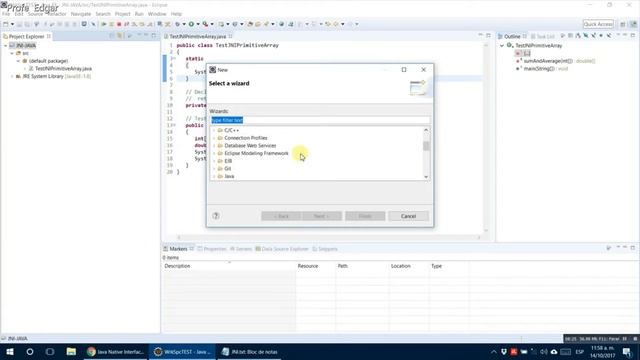Open the Project menu
Viewport: 640px width, 360px height.
coord(122,14)
